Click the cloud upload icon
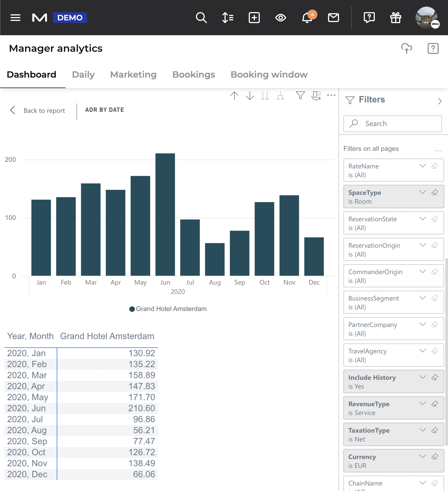Image resolution: width=448 pixels, height=491 pixels. [407, 48]
